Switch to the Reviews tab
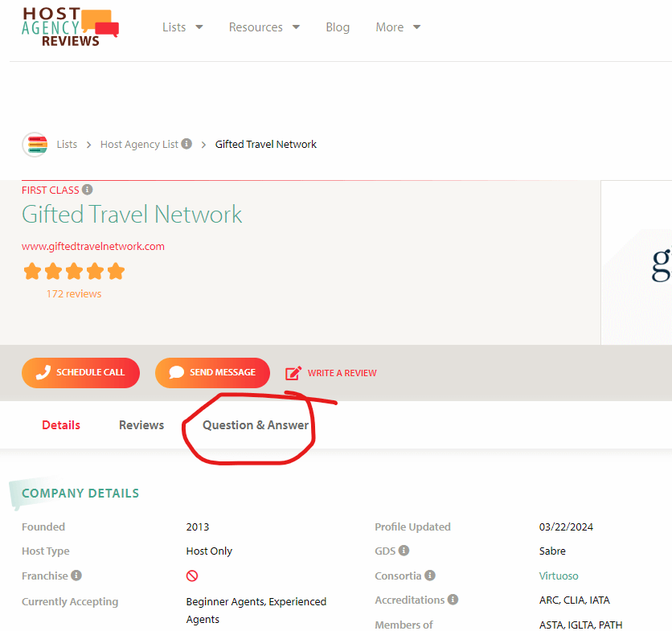 tap(141, 424)
